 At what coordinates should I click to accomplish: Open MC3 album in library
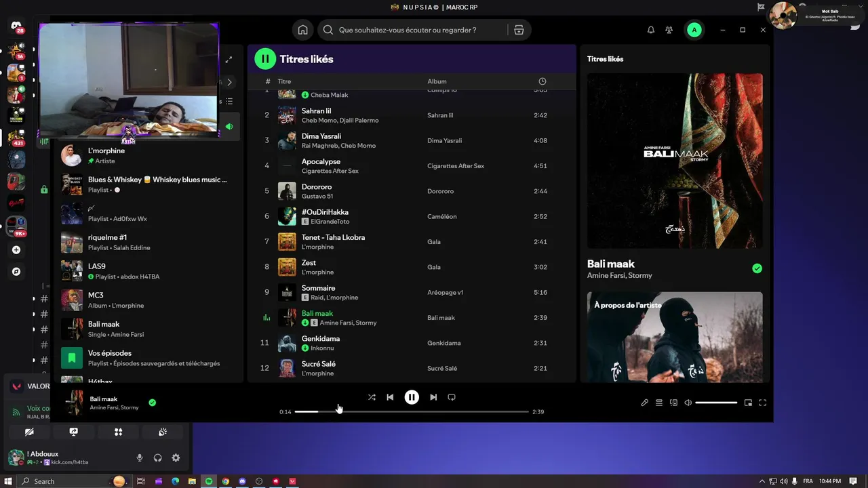coord(148,300)
